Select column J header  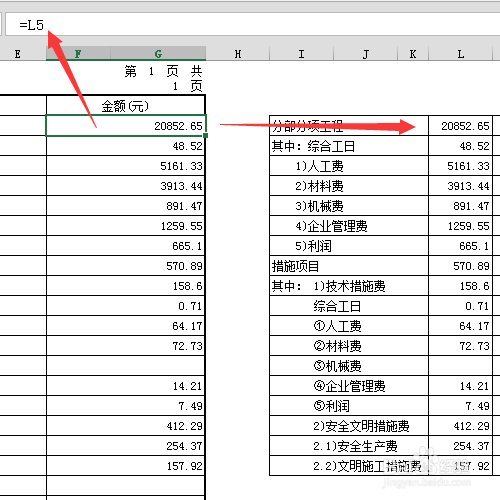tap(365, 54)
